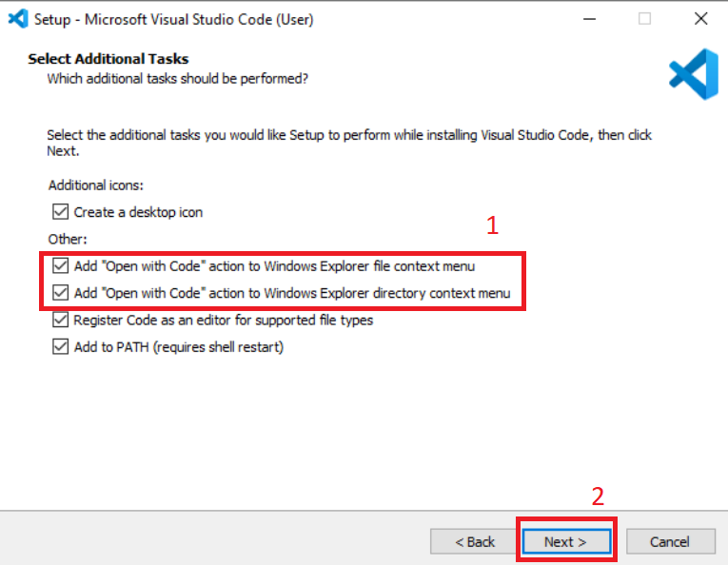
Task: Click the Setup window title text
Action: pyautogui.click(x=173, y=19)
